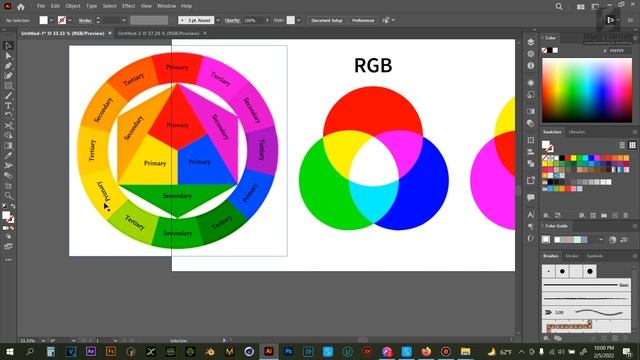This screenshot has height=360, width=640.
Task: Open the Asset Export panel icon
Action: pos(531,180)
